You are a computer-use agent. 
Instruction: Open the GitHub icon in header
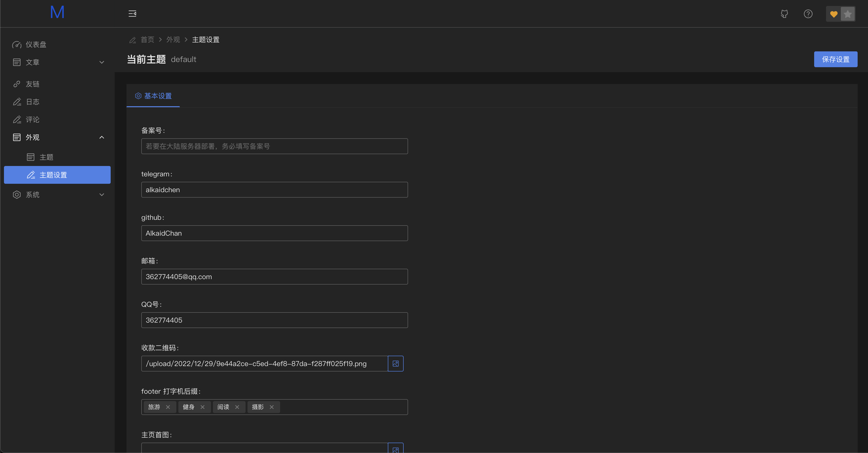[x=784, y=14]
